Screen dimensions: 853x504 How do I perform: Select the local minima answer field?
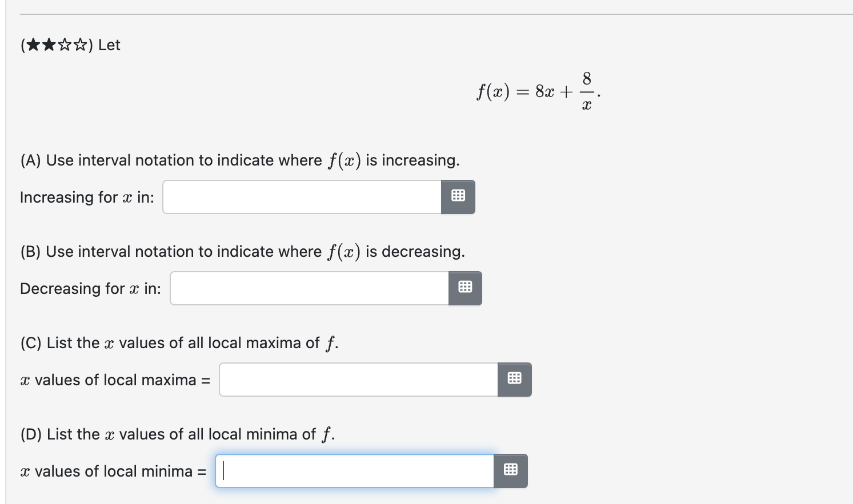coord(351,470)
